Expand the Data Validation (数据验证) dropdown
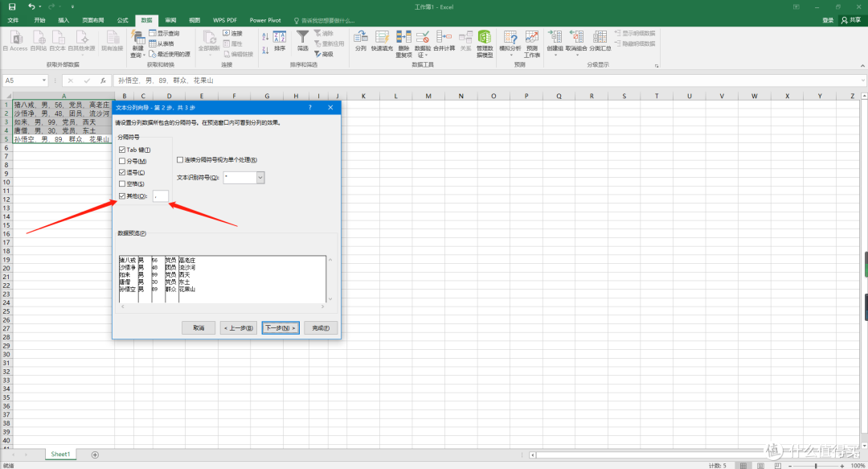The width and height of the screenshot is (868, 469). [427, 56]
